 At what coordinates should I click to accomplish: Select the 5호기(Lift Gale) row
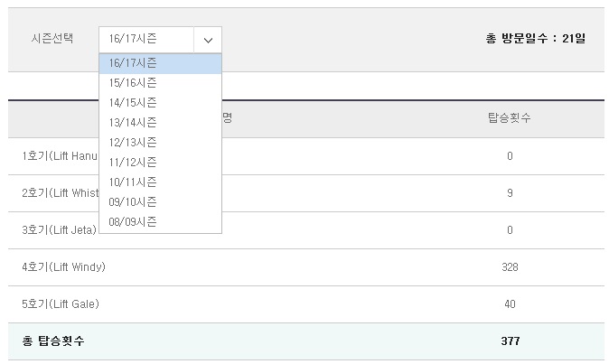point(306,304)
